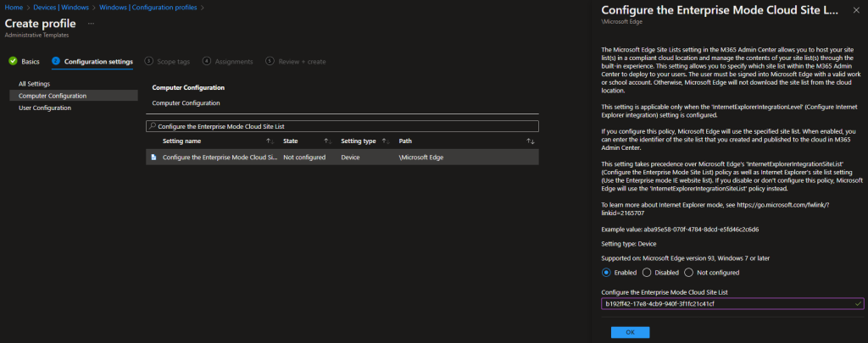
Task: Click the Home breadcrumb link
Action: 14,8
